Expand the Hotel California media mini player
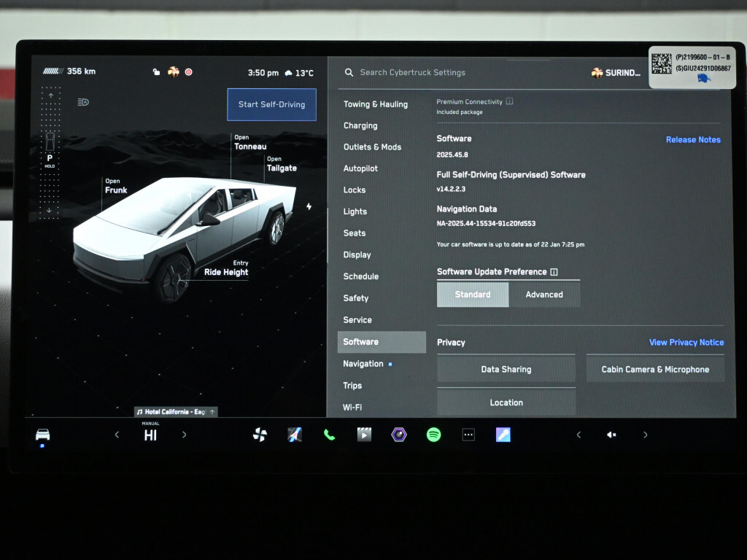747x560 pixels. 176,412
